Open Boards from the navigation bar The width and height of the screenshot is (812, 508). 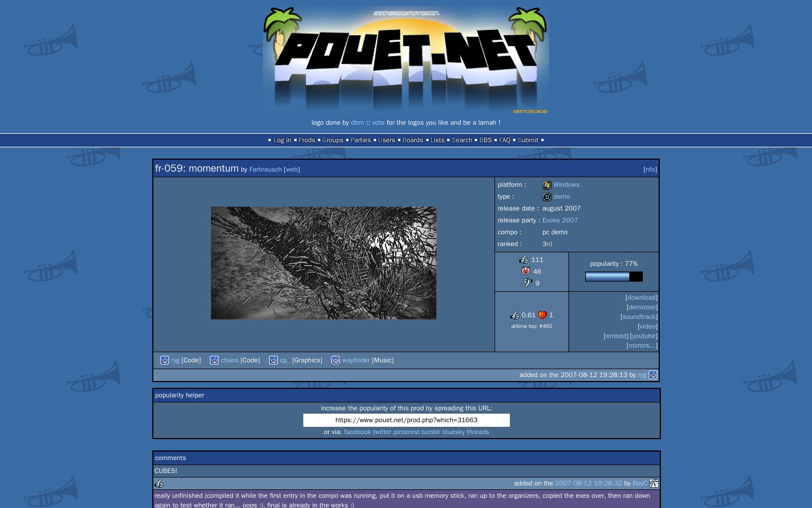413,140
